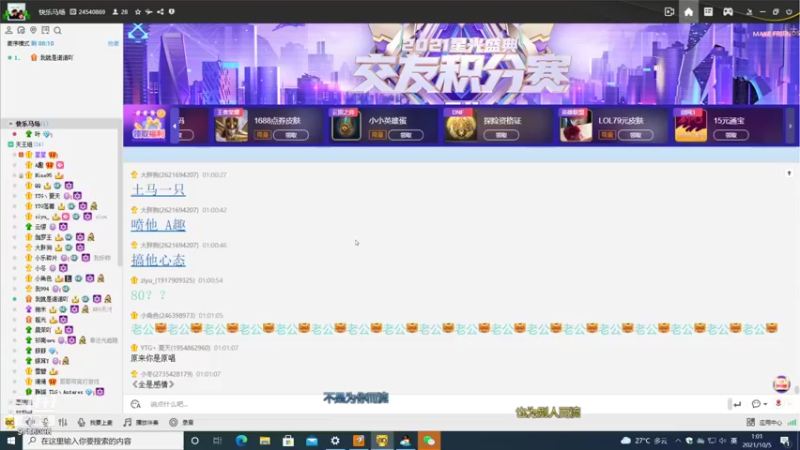
Task: Toggle the 录音 recording button
Action: coord(181,422)
